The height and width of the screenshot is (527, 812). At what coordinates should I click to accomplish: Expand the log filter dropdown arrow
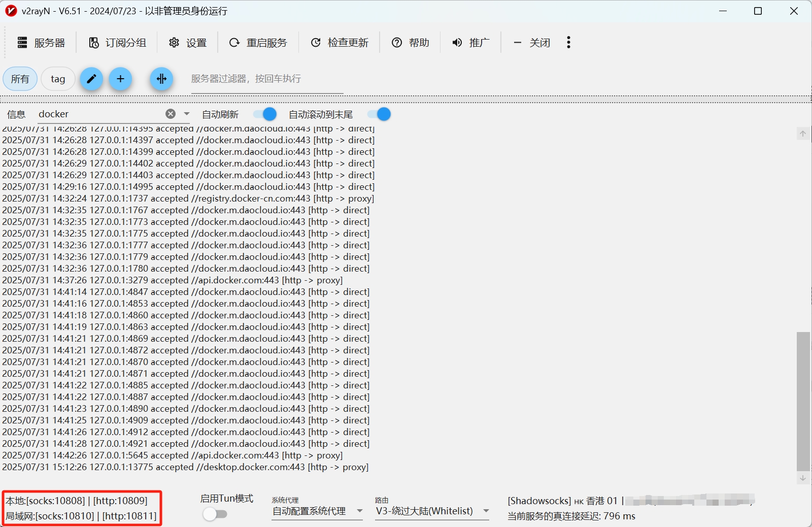coord(187,114)
